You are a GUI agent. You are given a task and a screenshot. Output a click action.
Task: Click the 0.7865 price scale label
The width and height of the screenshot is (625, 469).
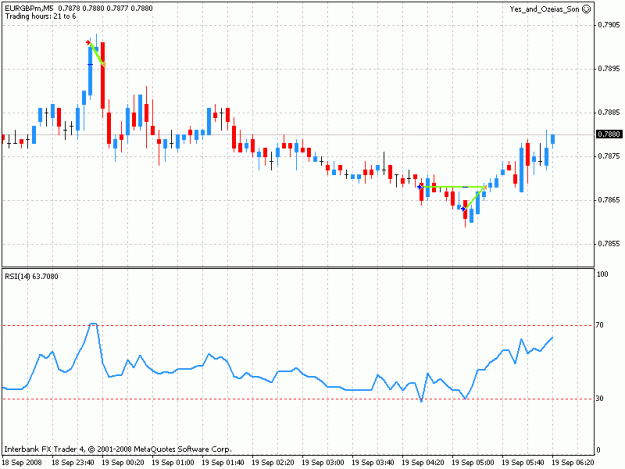coord(609,200)
